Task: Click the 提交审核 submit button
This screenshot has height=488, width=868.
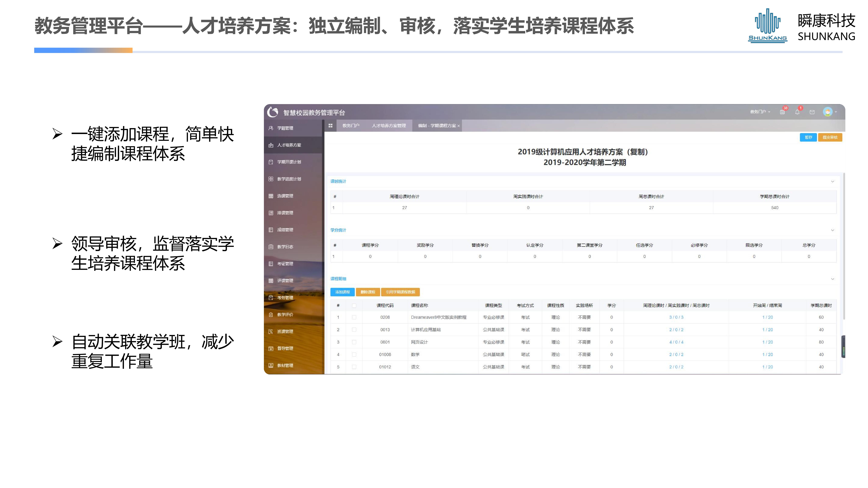Action: [830, 137]
